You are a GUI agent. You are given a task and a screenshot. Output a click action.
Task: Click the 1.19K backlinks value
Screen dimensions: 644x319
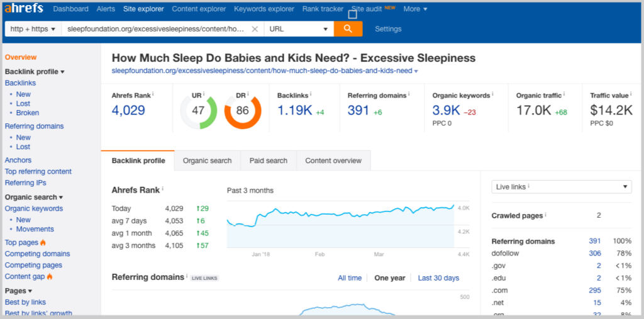(295, 110)
